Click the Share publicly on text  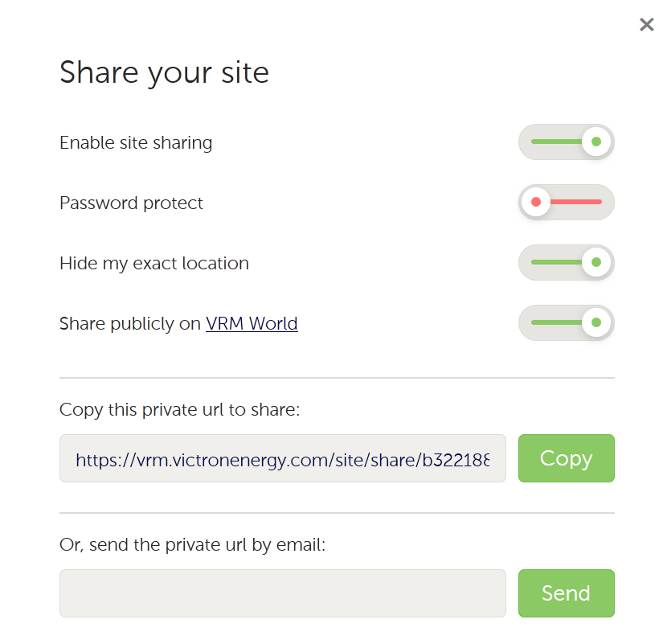pos(129,324)
